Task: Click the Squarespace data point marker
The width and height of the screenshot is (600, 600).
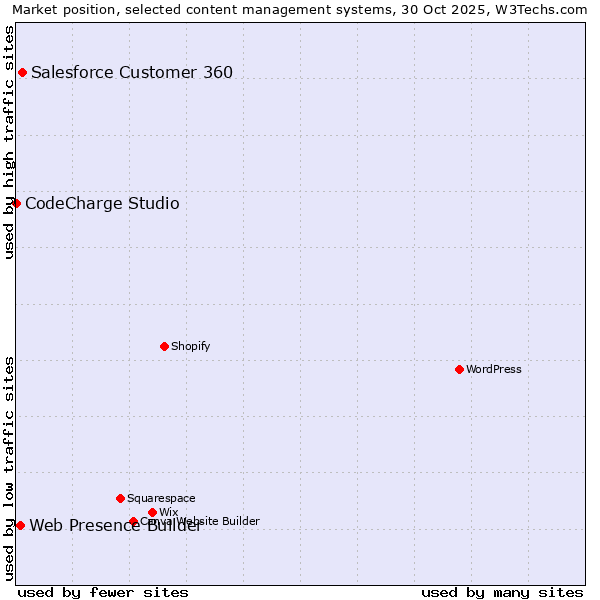Action: click(x=120, y=498)
